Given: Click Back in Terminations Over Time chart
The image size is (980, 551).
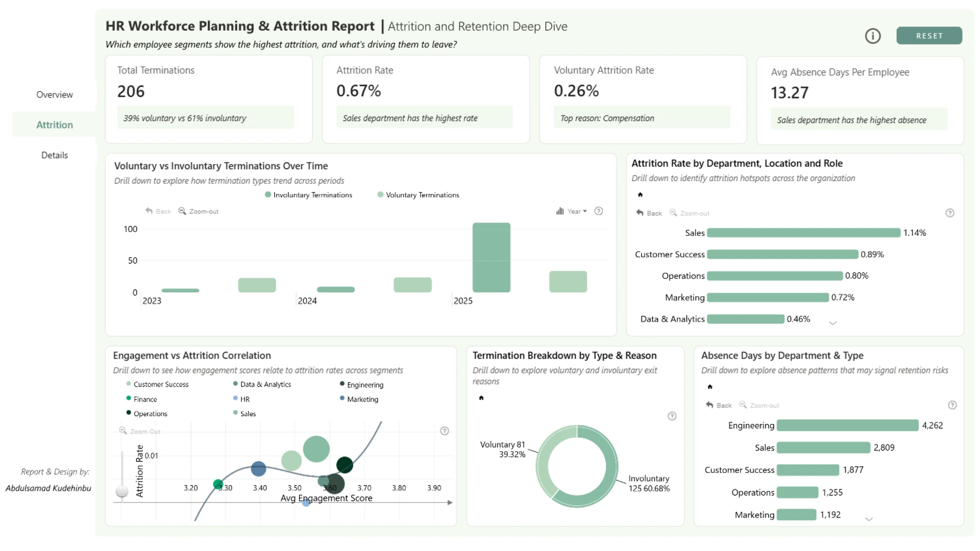Looking at the screenshot, I should 158,211.
